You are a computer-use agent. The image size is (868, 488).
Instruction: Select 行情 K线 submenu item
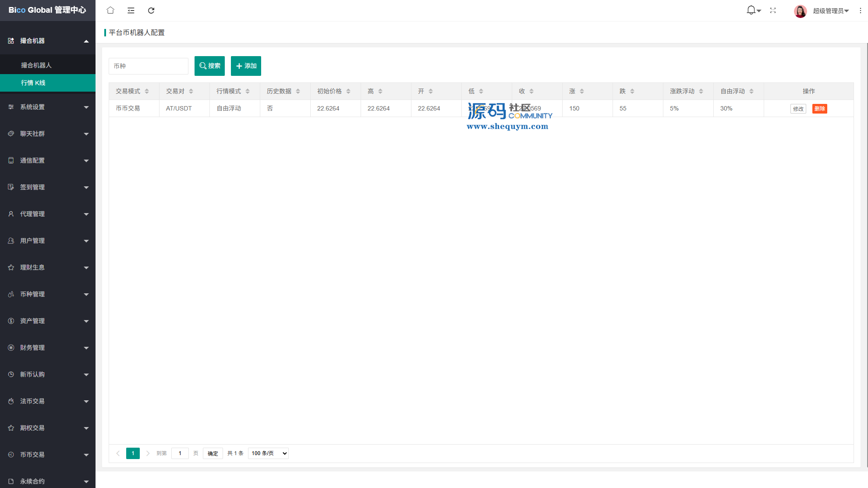pyautogui.click(x=33, y=83)
